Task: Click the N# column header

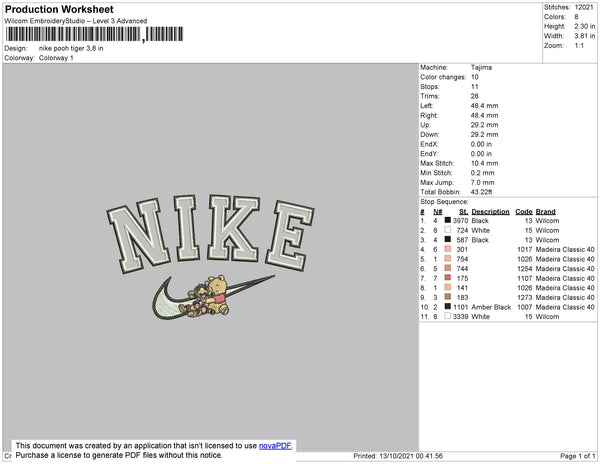Action: (x=438, y=212)
